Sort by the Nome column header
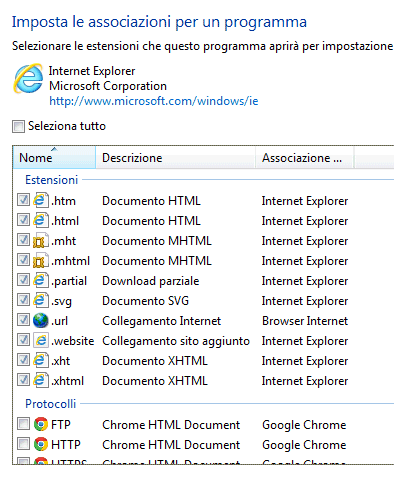Image resolution: width=394 pixels, height=480 pixels. click(54, 157)
